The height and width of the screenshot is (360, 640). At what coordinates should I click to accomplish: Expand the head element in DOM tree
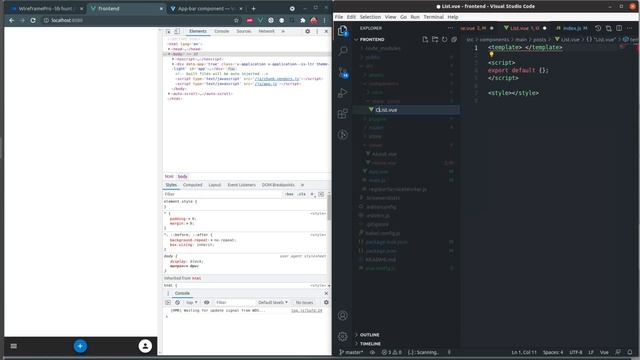click(x=169, y=49)
